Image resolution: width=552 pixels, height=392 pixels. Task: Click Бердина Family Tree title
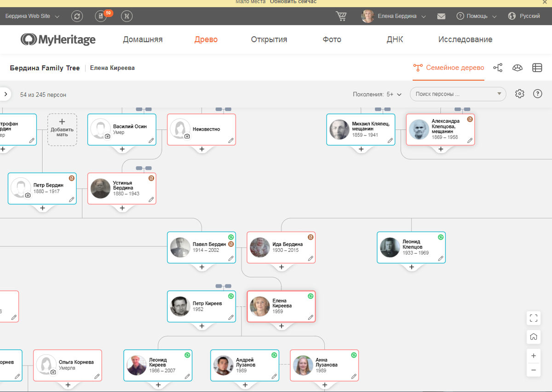(45, 68)
